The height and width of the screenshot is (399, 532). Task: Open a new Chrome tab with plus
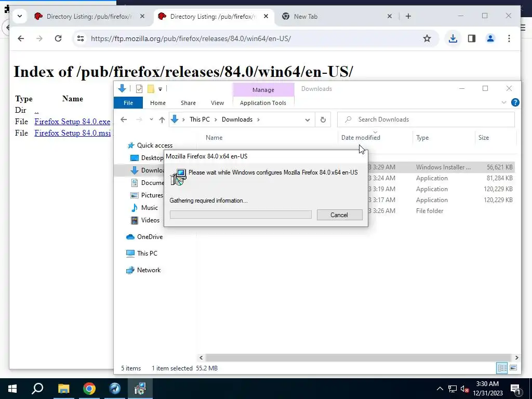coord(408,16)
